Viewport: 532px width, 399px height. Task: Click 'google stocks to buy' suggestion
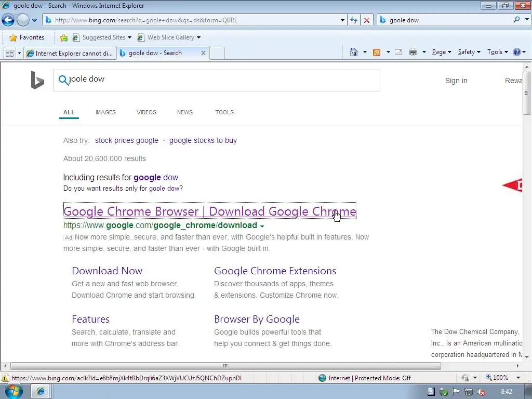[203, 140]
